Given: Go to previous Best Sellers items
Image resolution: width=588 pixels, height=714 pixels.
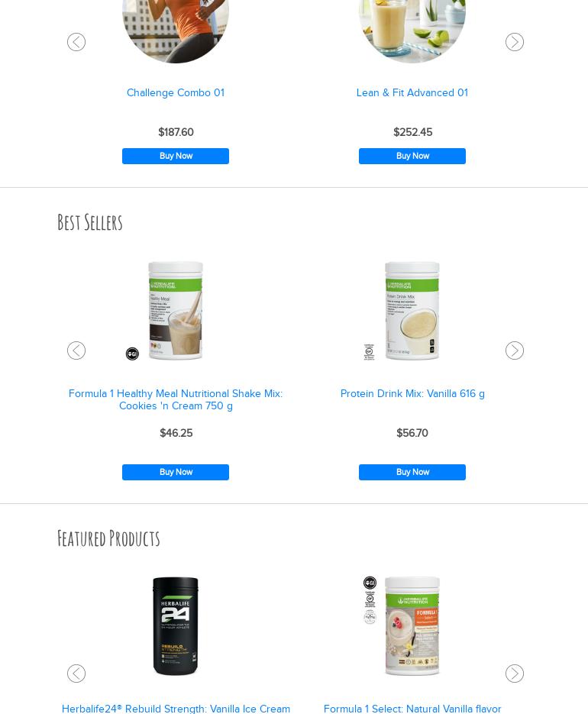Looking at the screenshot, I should coord(76,351).
